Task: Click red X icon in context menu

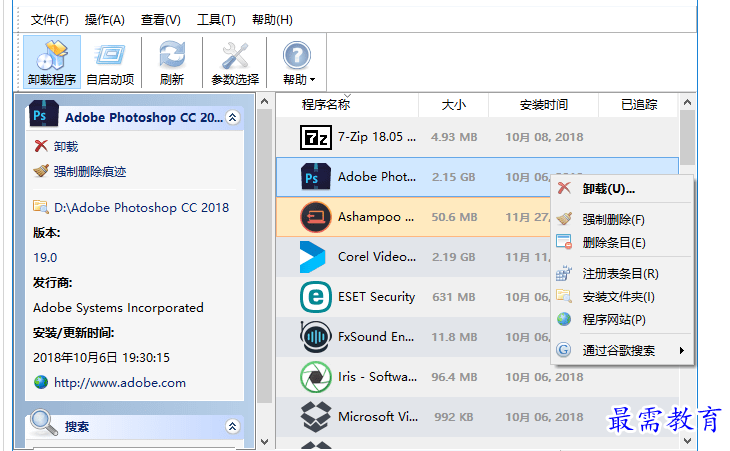Action: click(564, 188)
